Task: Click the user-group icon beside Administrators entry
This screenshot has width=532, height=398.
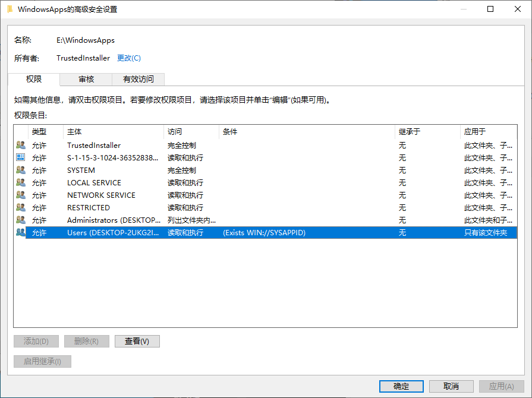Action: click(x=21, y=220)
